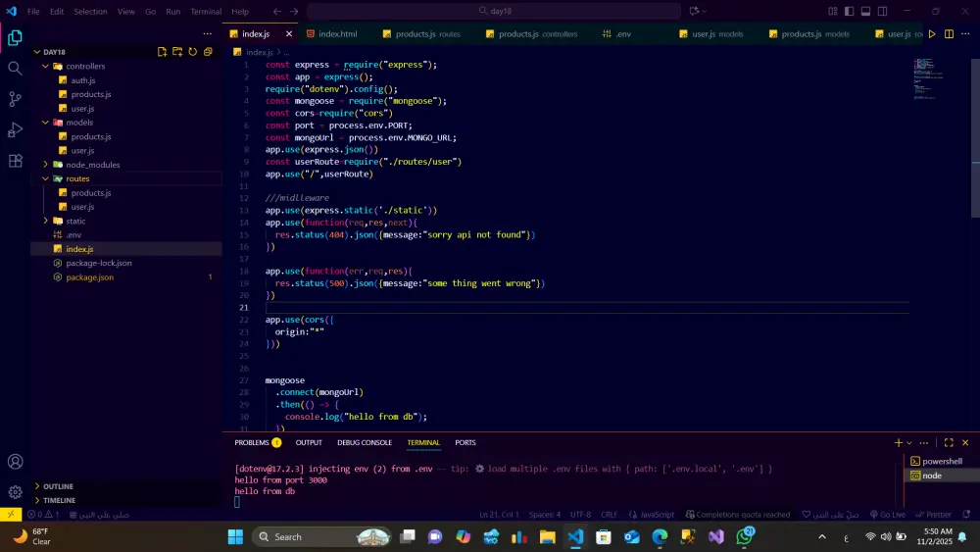The width and height of the screenshot is (980, 552).
Task: Open the Terminal menu
Action: (x=206, y=11)
